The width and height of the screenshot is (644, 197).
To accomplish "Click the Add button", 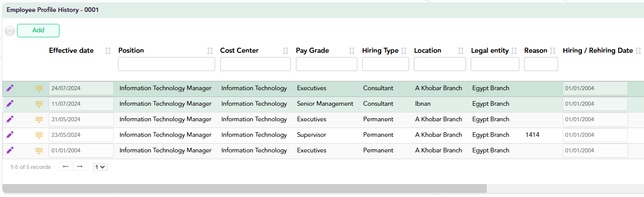I will tap(38, 31).
